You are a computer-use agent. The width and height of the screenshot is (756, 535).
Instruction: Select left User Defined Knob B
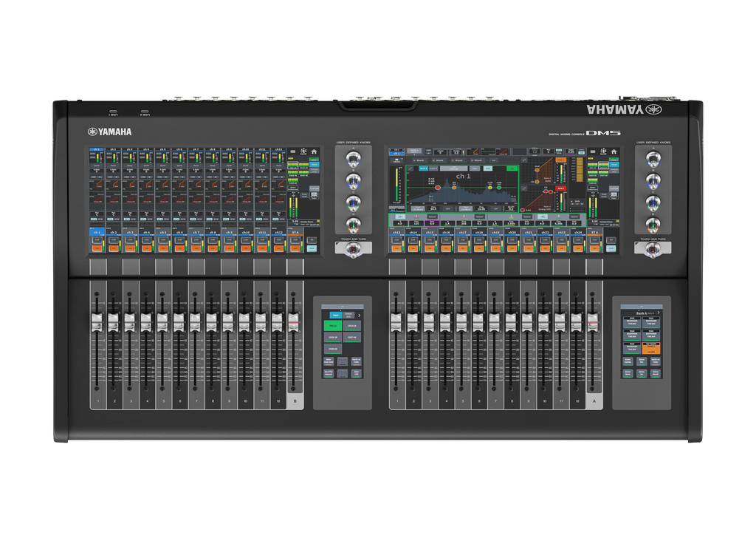point(354,181)
